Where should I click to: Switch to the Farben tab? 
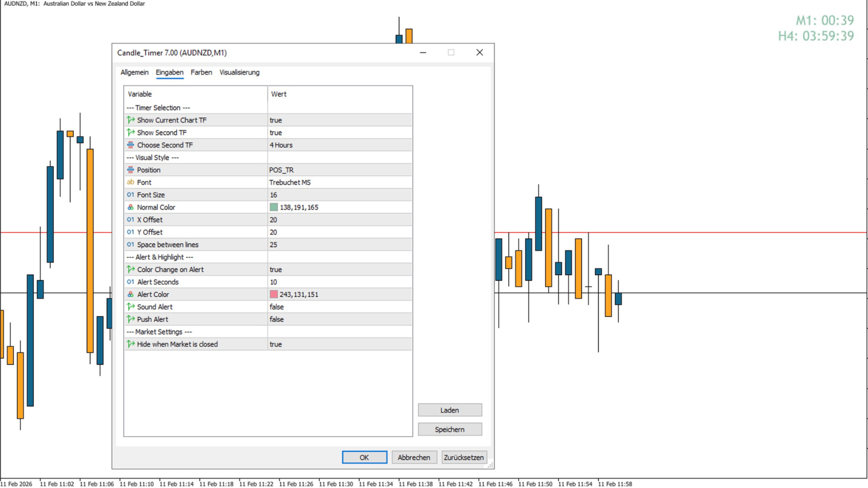(x=201, y=72)
